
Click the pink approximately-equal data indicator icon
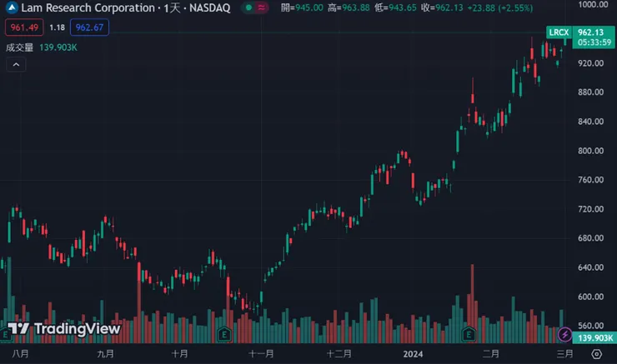[x=261, y=7]
